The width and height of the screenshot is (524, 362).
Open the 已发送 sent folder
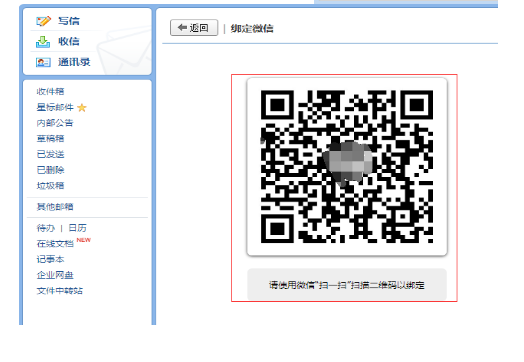pos(50,154)
